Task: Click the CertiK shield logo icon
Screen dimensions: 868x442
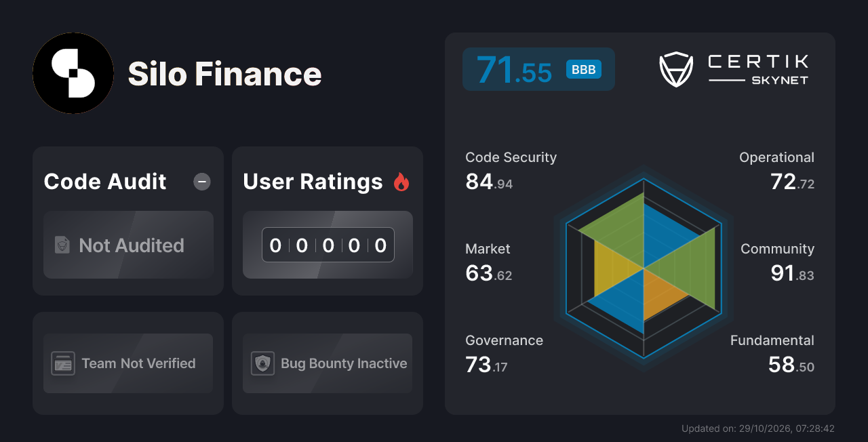Action: pyautogui.click(x=676, y=70)
